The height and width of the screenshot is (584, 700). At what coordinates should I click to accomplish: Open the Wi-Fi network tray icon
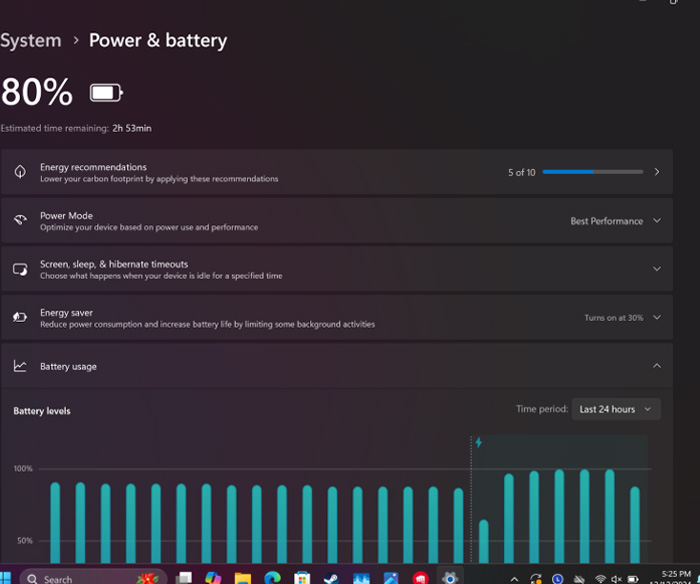click(600, 579)
